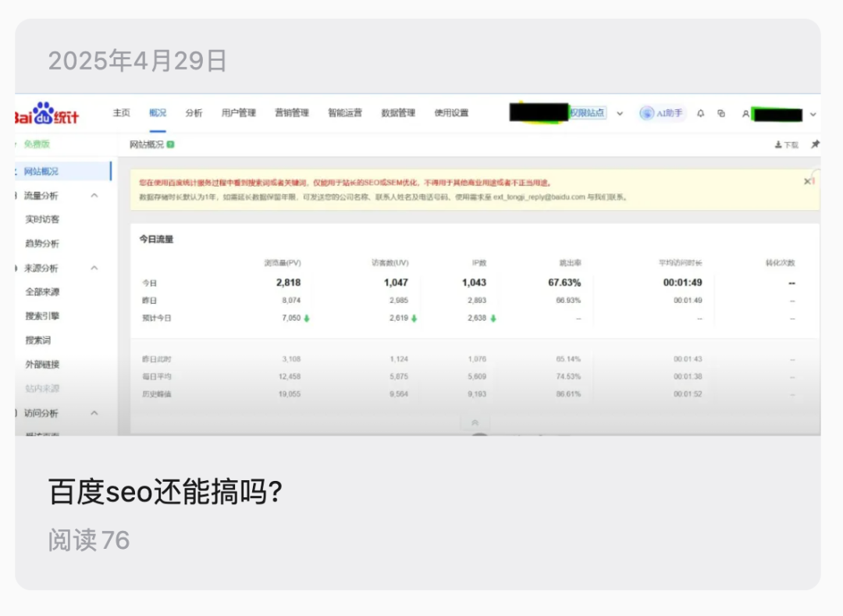Image resolution: width=843 pixels, height=616 pixels.
Task: Click the green help icon beside 网站概况
Action: coord(170,144)
